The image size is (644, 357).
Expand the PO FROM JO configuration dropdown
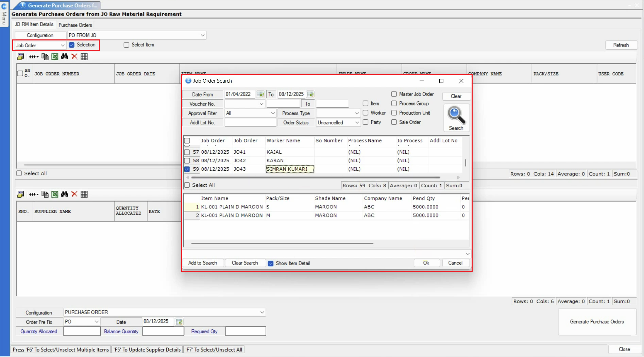click(x=203, y=35)
